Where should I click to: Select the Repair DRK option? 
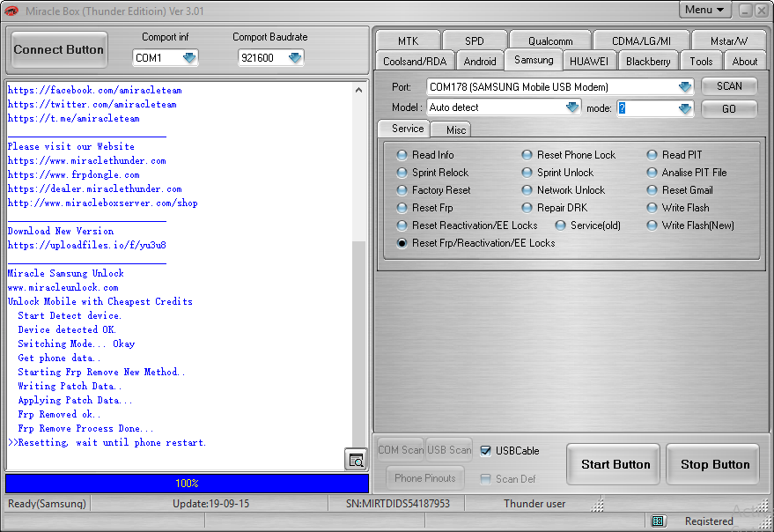pyautogui.click(x=527, y=208)
